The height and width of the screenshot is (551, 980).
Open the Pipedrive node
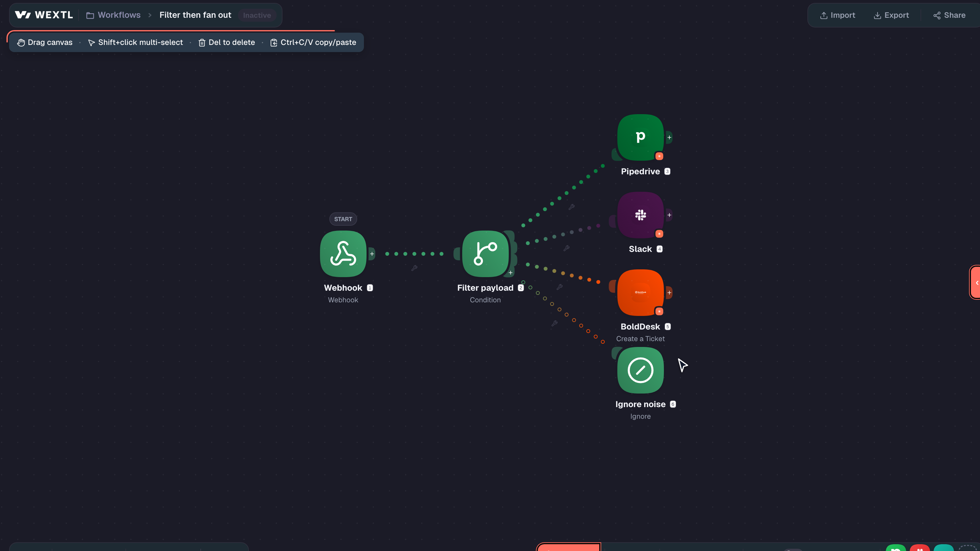click(x=640, y=137)
